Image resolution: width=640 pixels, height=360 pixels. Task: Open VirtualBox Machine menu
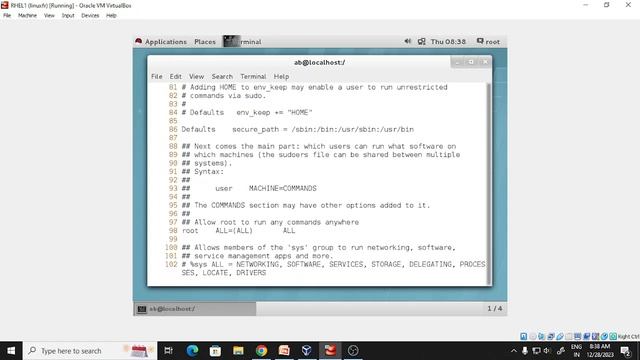[x=27, y=16]
